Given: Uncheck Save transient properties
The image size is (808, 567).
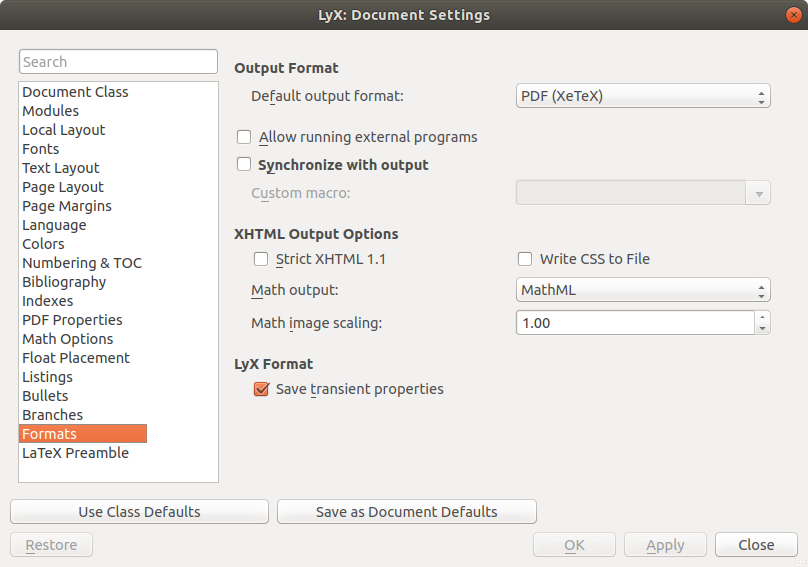Looking at the screenshot, I should (x=261, y=389).
